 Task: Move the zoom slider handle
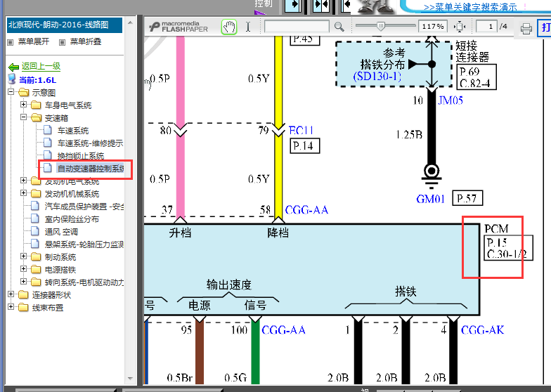coord(381,26)
